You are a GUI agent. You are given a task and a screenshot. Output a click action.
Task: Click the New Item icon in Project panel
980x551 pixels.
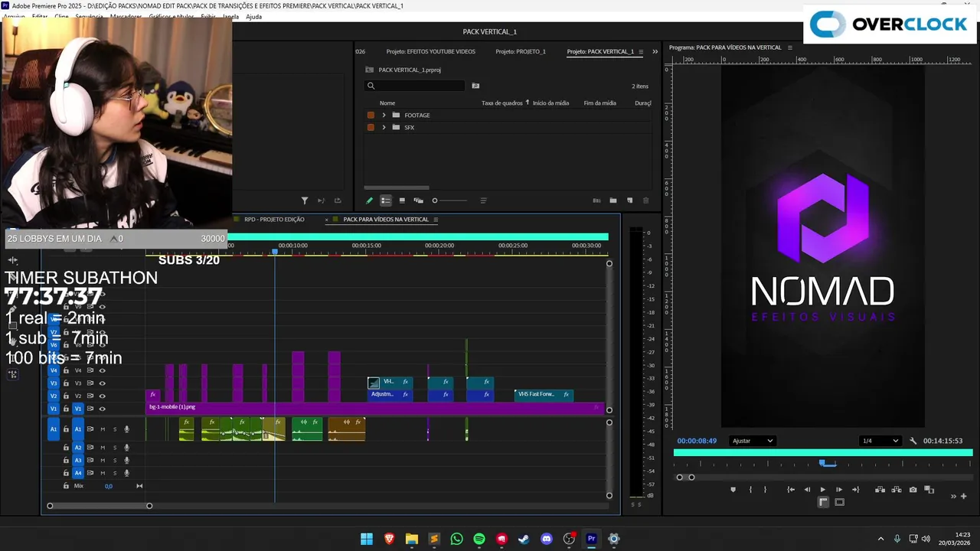630,201
